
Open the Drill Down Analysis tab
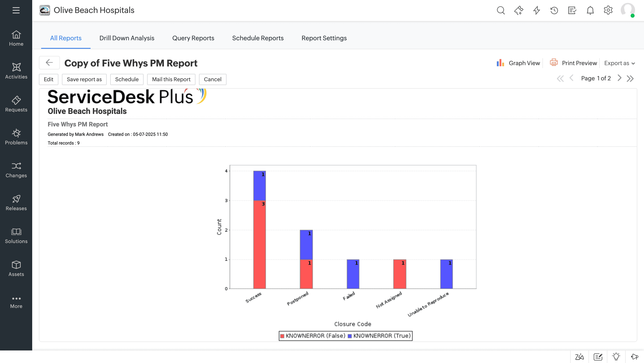point(127,38)
